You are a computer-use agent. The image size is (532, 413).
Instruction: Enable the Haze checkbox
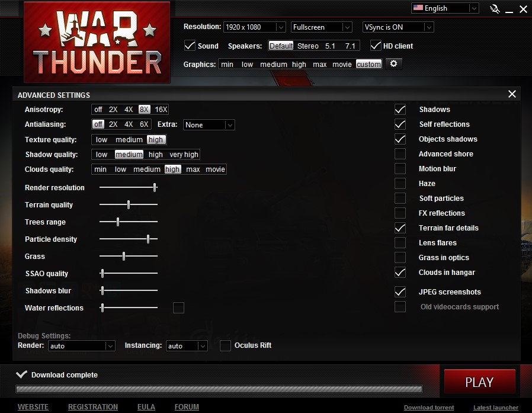point(400,183)
